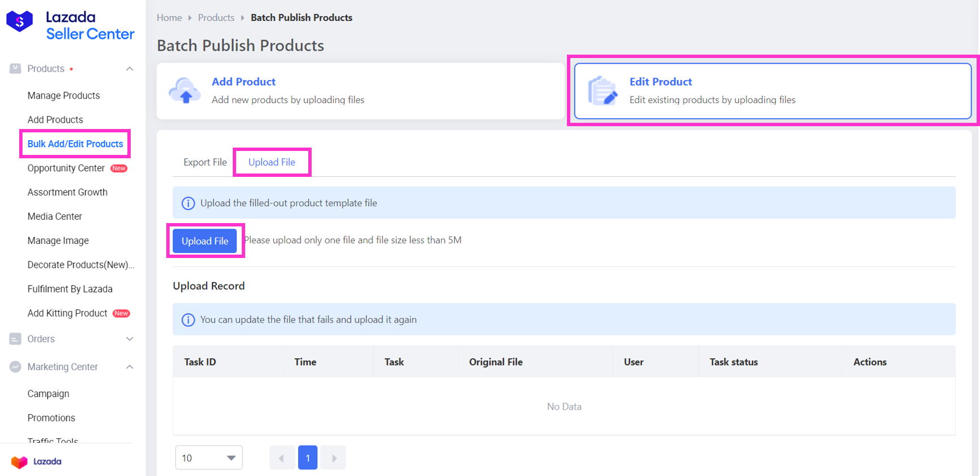Click the Edit Product clipboard pencil icon
Image resolution: width=980 pixels, height=476 pixels.
tap(602, 91)
